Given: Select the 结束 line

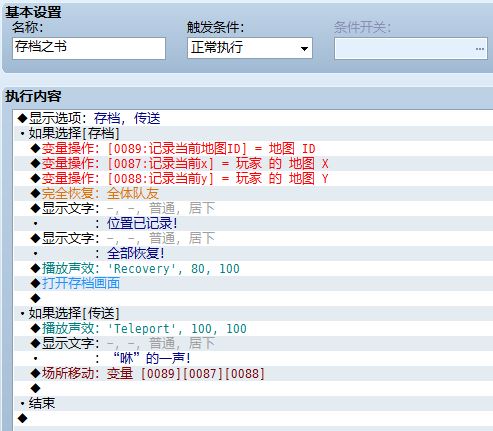Looking at the screenshot, I should pyautogui.click(x=253, y=403).
